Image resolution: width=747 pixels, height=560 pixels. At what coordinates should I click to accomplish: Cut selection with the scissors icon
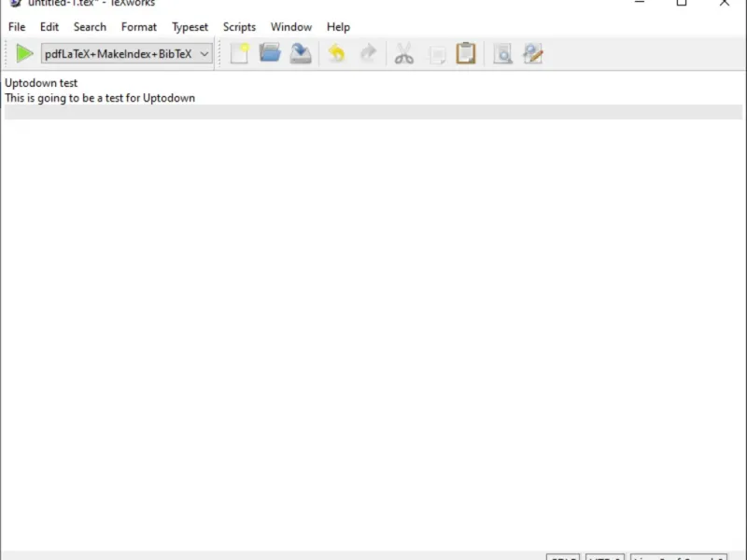point(404,53)
